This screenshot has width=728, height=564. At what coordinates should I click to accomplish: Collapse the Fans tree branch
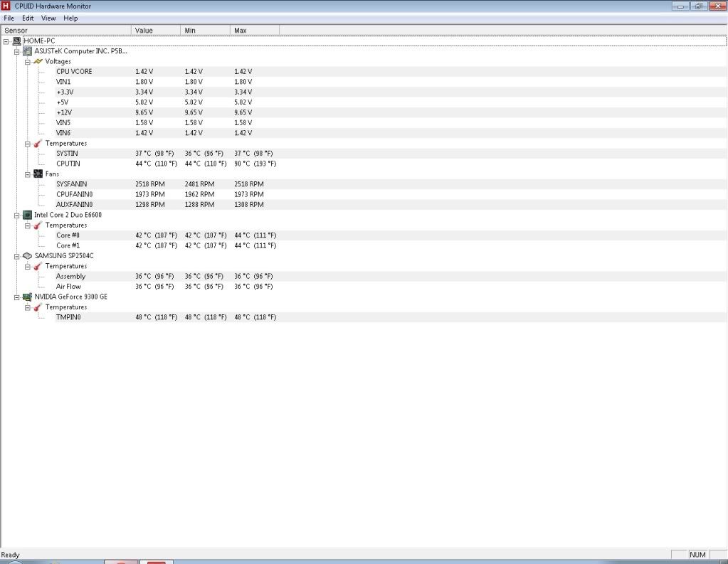point(28,174)
